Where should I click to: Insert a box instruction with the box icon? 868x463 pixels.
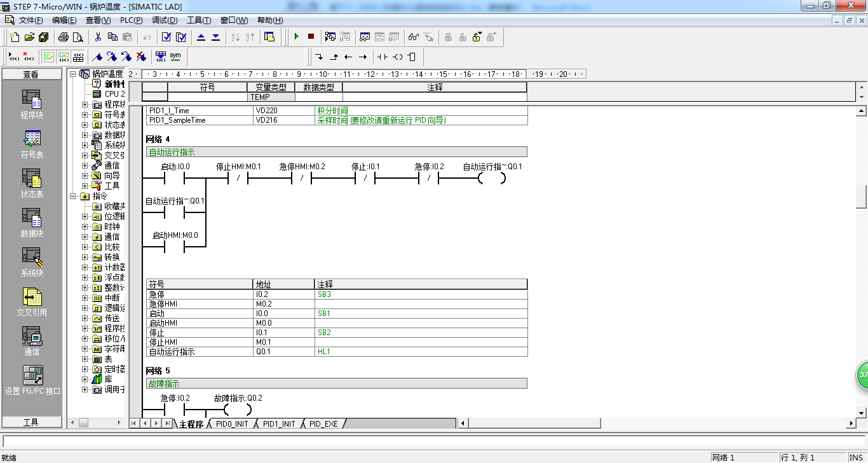412,57
